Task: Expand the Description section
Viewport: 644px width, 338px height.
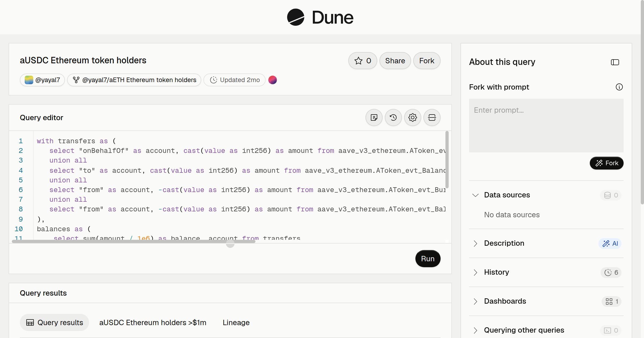Action: (475, 243)
